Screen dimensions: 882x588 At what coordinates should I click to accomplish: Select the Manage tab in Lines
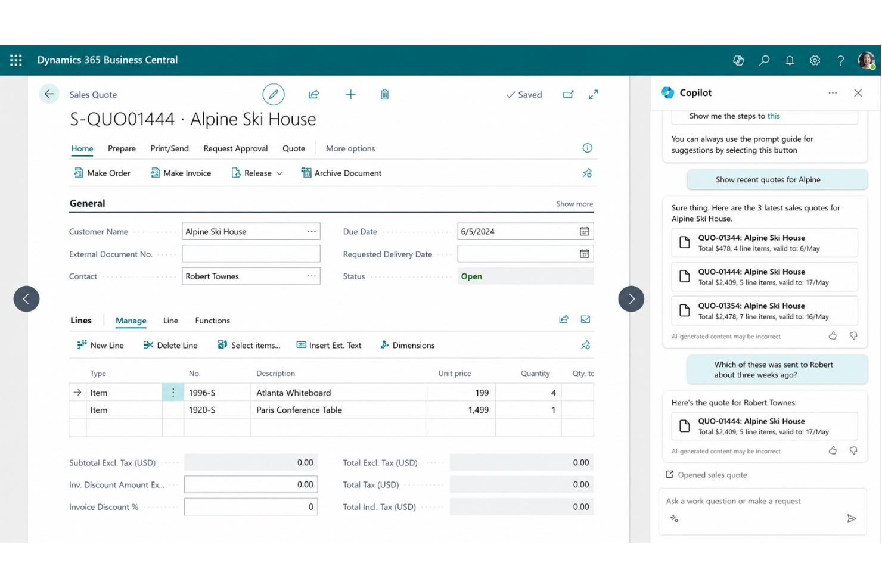[x=131, y=321]
